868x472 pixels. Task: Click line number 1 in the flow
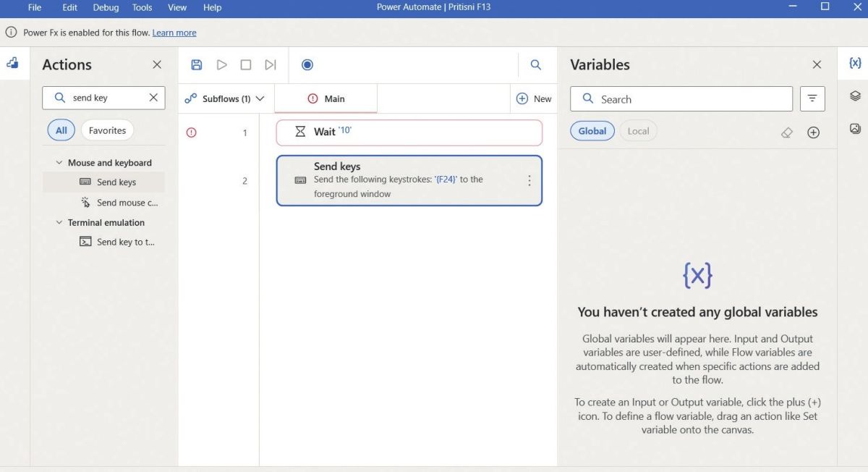(244, 132)
